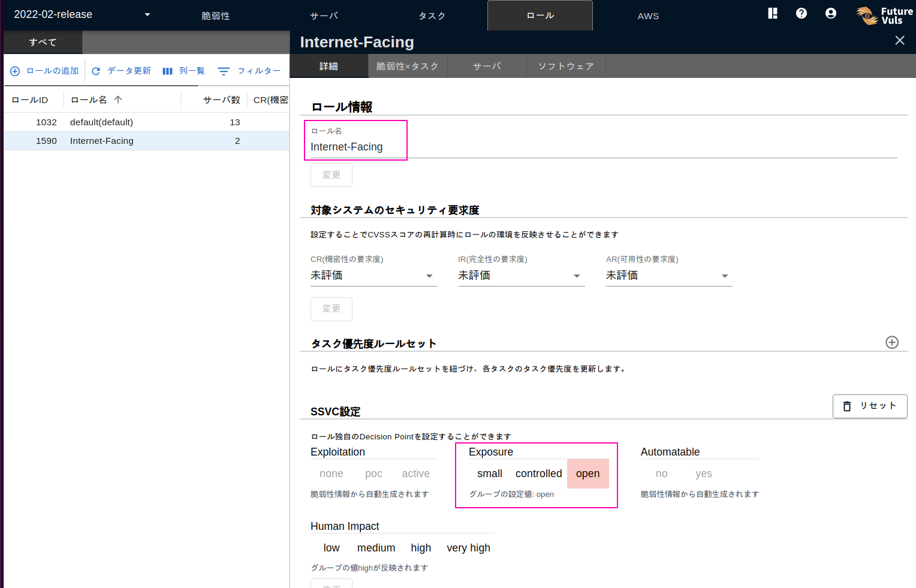916x588 pixels.
Task: Click the すべて button
Action: 42,42
